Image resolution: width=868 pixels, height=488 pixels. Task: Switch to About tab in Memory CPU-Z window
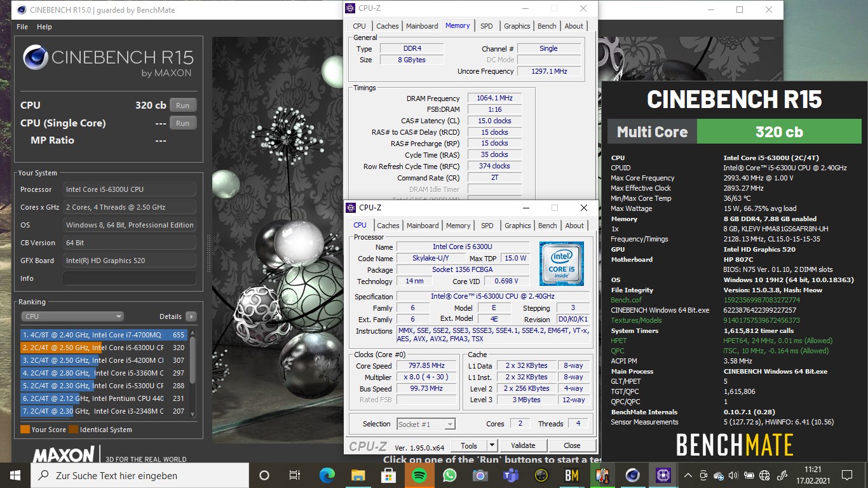[x=574, y=26]
